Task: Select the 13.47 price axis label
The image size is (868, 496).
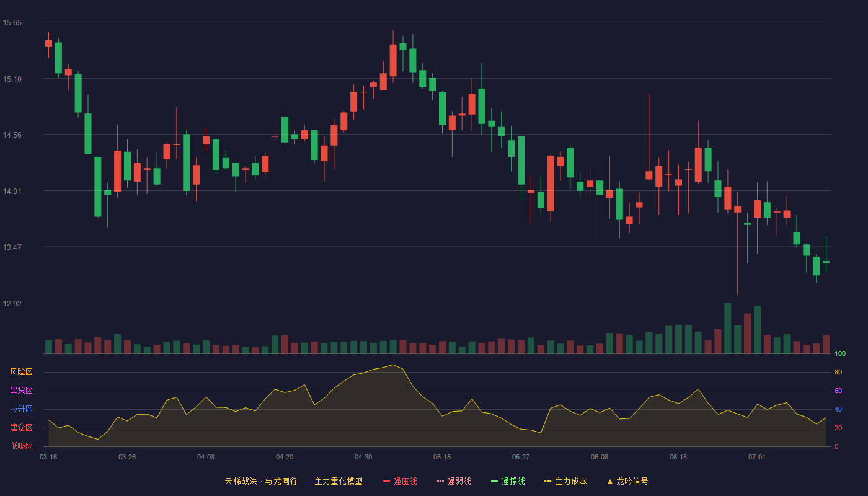Action: click(x=12, y=247)
